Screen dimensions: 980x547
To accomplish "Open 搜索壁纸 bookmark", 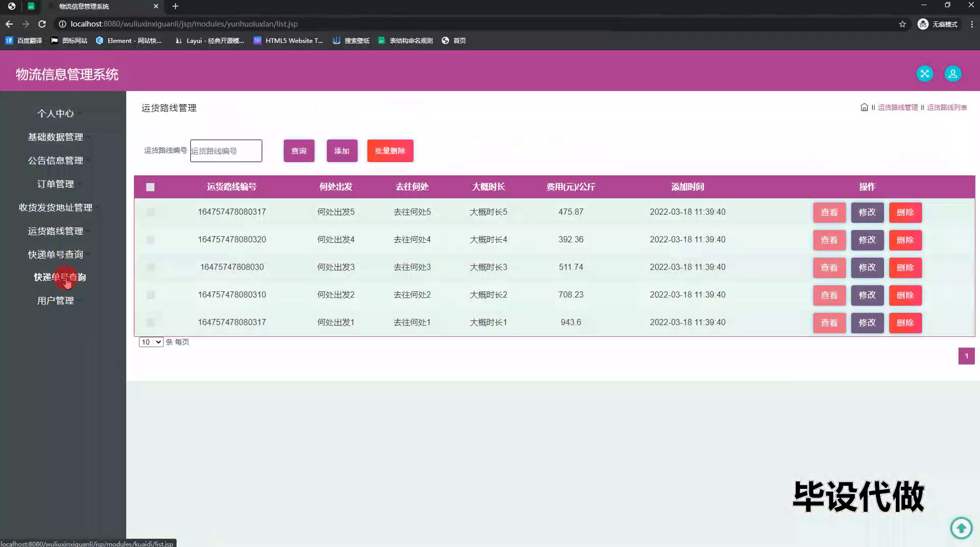I will [x=351, y=40].
